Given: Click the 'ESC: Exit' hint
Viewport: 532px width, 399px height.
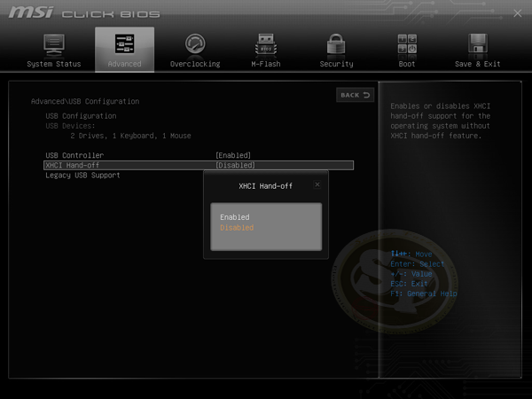Looking at the screenshot, I should point(409,284).
